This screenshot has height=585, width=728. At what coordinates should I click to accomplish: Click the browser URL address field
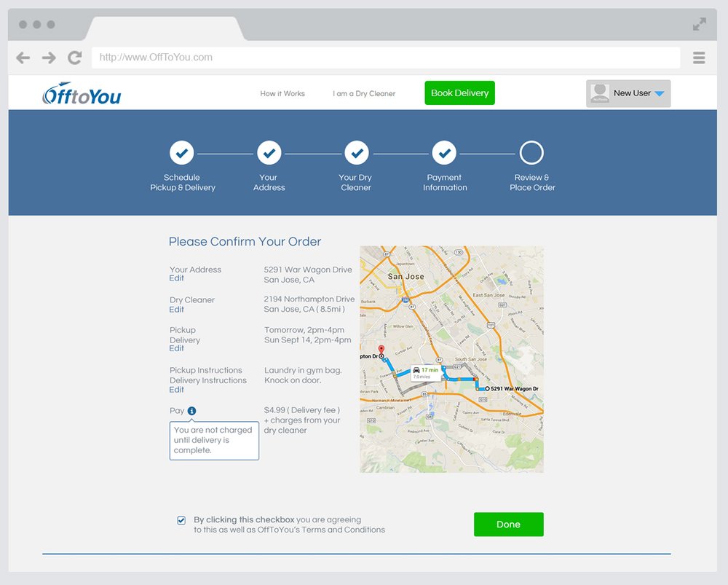click(x=386, y=58)
